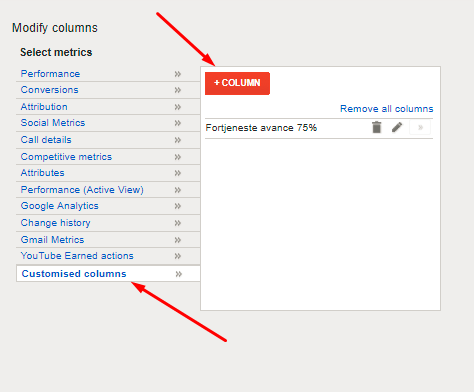
Task: Open the Attributes category
Action: click(x=43, y=173)
